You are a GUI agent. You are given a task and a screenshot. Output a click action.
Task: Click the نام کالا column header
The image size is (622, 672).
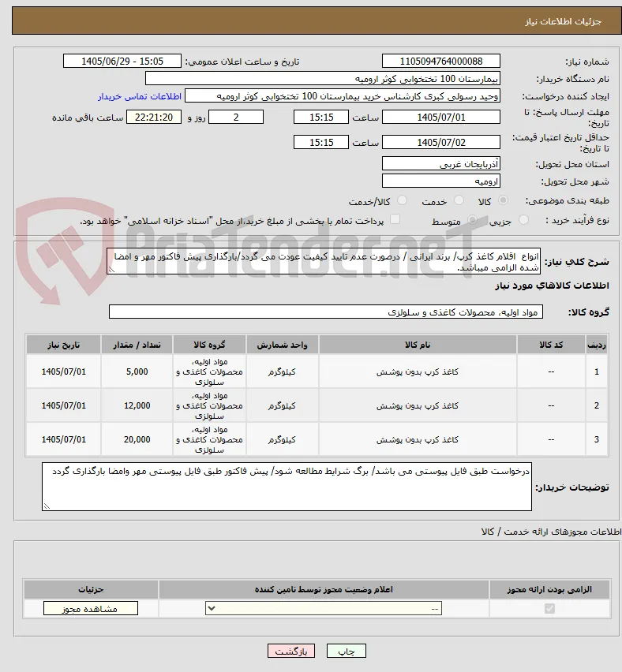pos(418,345)
